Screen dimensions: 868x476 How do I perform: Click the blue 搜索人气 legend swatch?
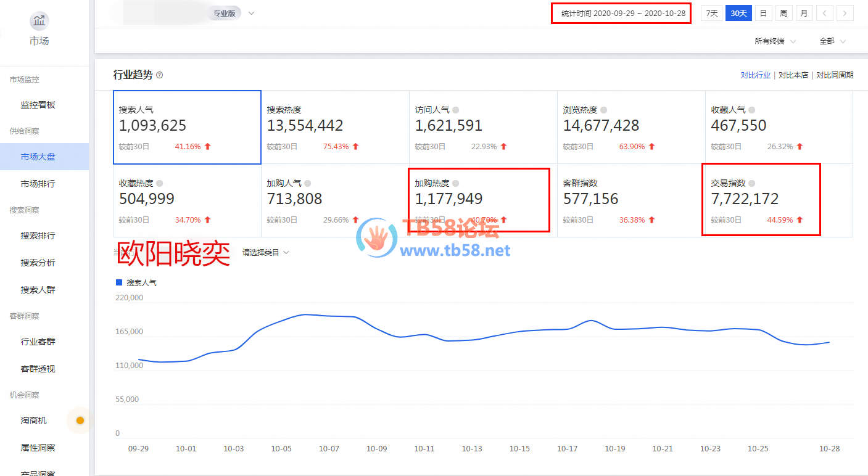pyautogui.click(x=120, y=282)
